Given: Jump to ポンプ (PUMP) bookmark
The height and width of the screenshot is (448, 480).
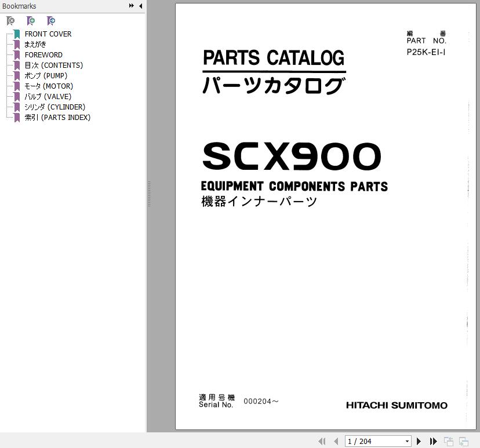Looking at the screenshot, I should point(46,75).
